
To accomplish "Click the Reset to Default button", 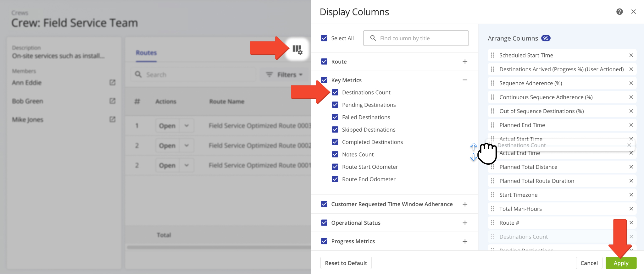I will coord(346,263).
